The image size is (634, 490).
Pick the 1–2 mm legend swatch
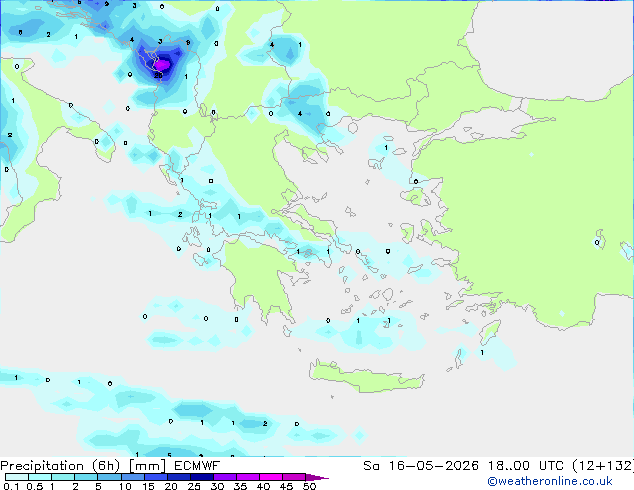(63, 477)
